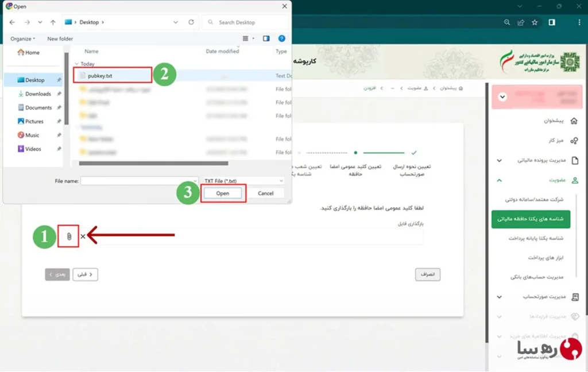The height and width of the screenshot is (372, 588).
Task: Open مدیریت حساب‌های بانکی item
Action: (x=537, y=277)
